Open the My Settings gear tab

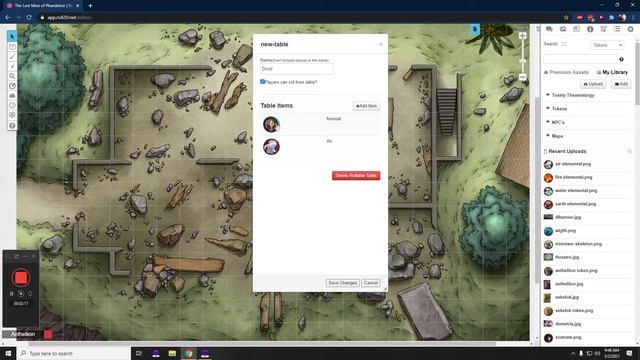(630, 29)
